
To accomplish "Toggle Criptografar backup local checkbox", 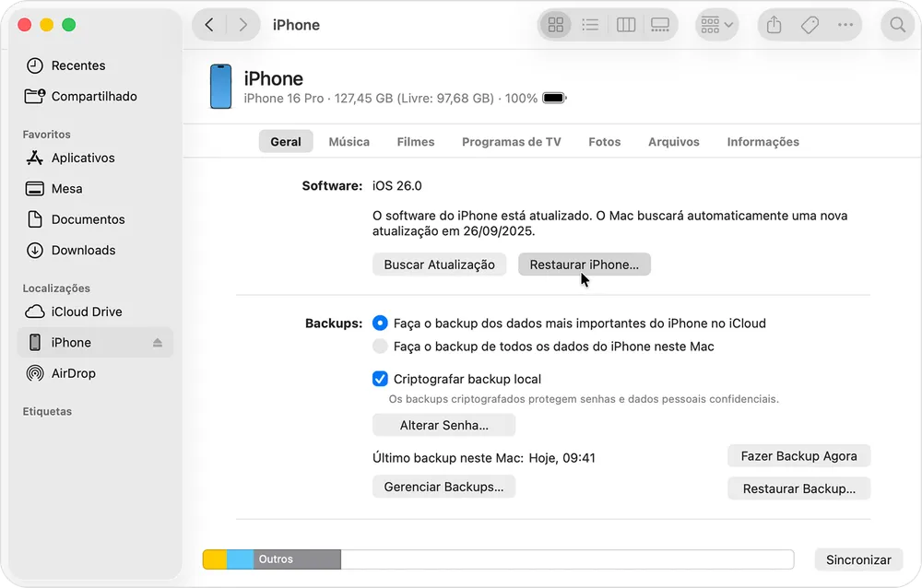I will click(x=380, y=379).
